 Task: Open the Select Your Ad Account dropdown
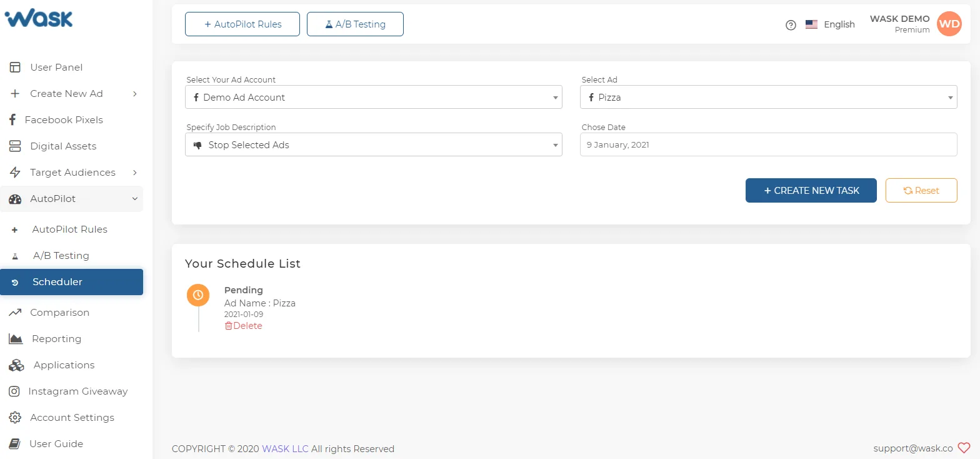coord(374,97)
